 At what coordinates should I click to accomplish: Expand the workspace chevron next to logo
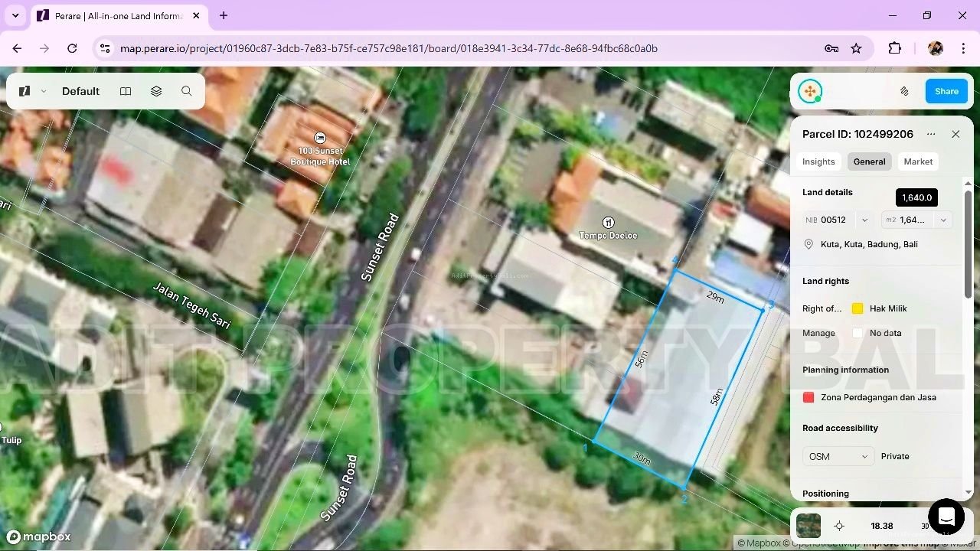(44, 91)
